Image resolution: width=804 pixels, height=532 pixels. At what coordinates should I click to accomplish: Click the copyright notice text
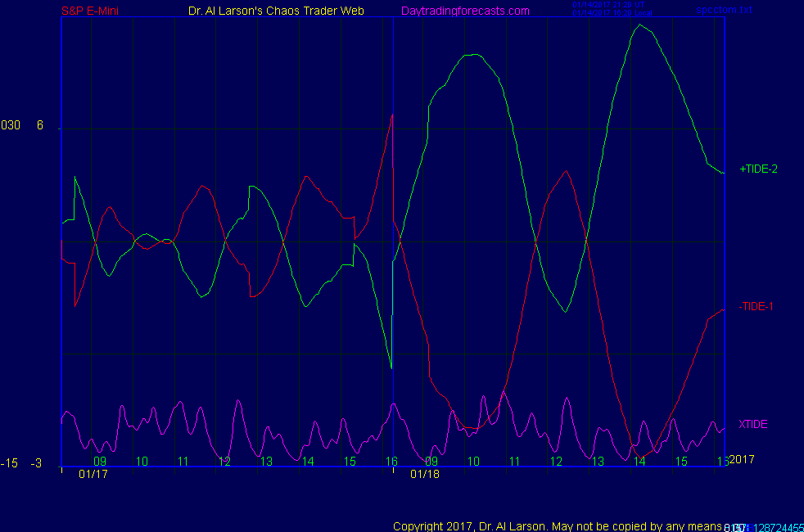(557, 525)
